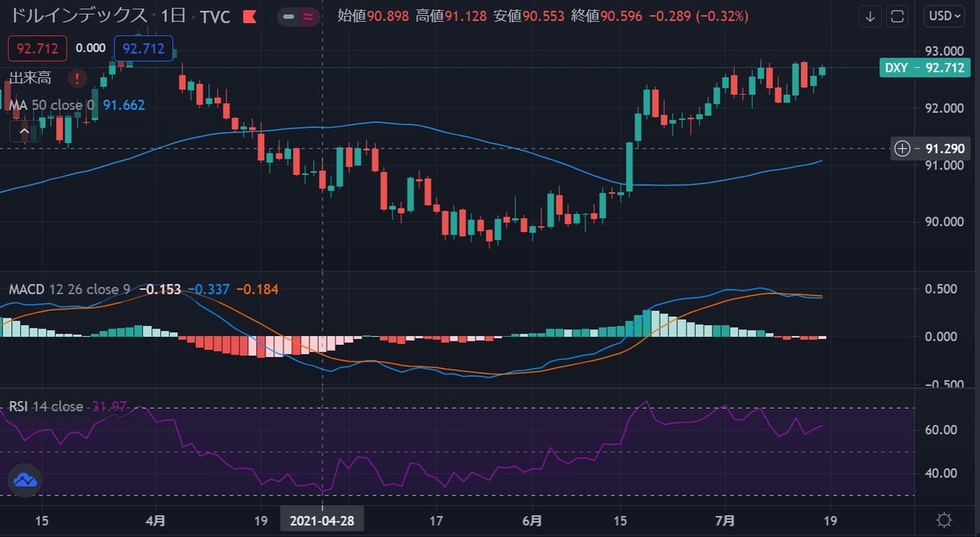
Task: Click the ドルインデックス symbol title
Action: coord(78,16)
